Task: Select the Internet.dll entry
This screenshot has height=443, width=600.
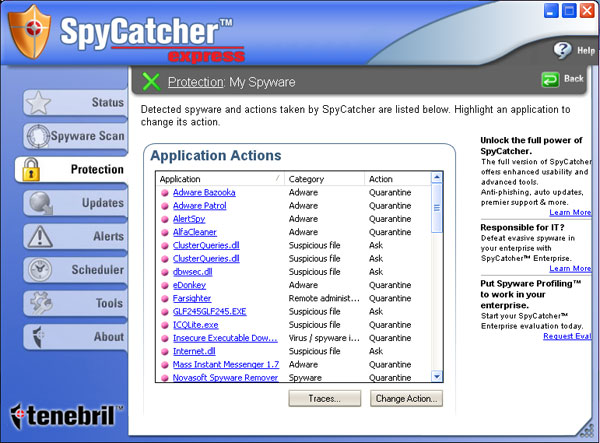Action: tap(194, 351)
